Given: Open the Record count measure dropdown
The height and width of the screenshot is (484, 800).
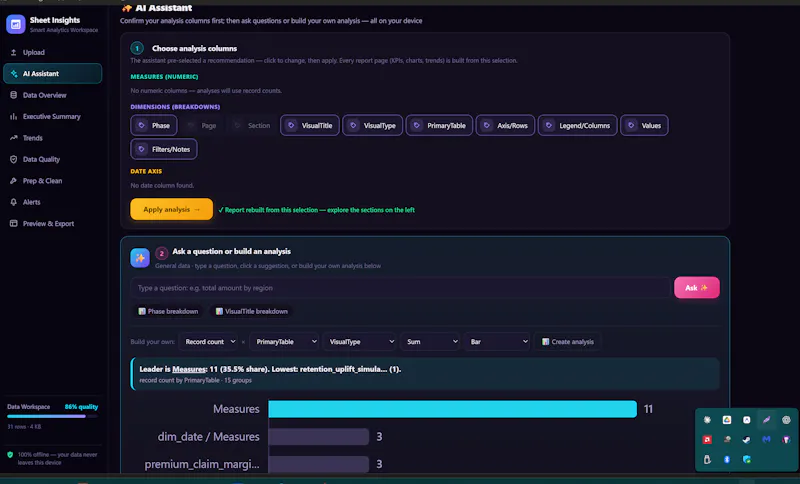Looking at the screenshot, I should pyautogui.click(x=209, y=342).
